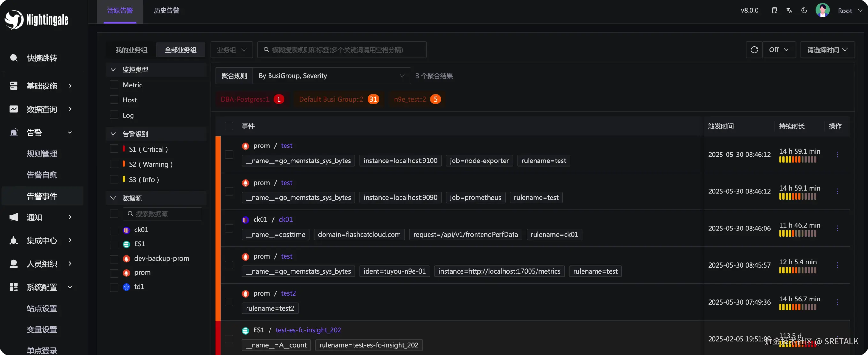This screenshot has width=868, height=355.
Task: Open 规则管理 in the sidebar
Action: pos(42,154)
